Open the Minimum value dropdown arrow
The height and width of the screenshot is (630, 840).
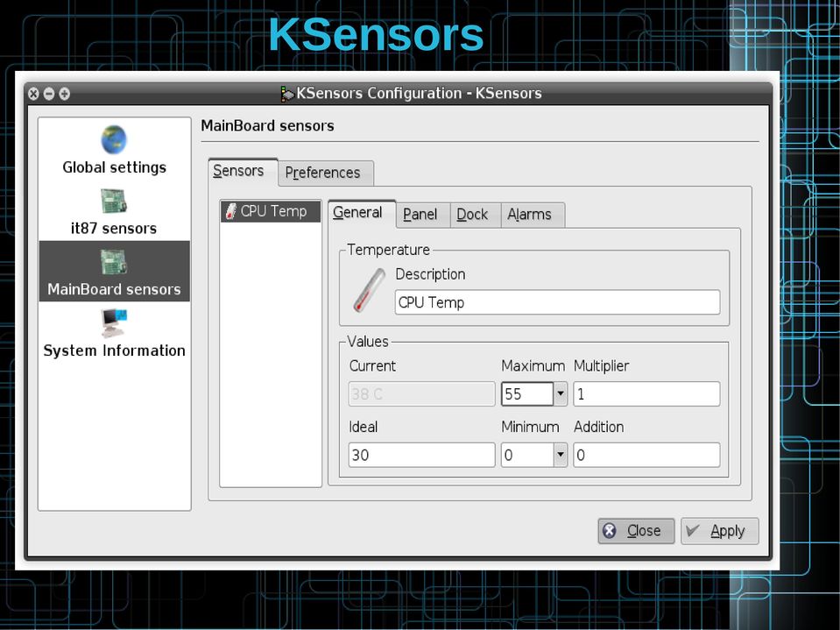pyautogui.click(x=561, y=455)
